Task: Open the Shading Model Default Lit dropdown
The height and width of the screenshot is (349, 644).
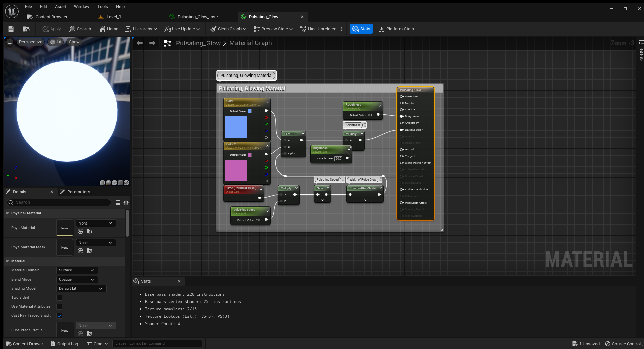Action: click(81, 289)
